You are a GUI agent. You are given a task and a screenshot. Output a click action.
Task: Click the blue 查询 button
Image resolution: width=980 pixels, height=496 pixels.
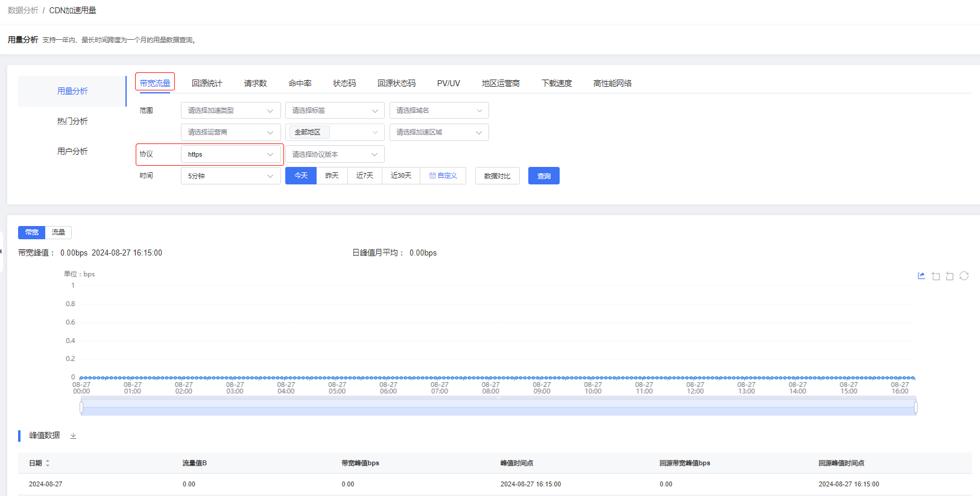click(x=544, y=176)
